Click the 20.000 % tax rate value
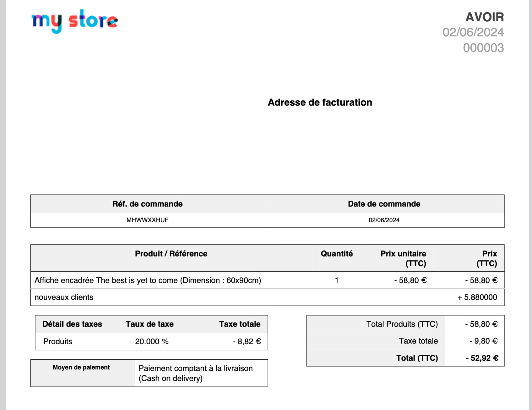 [152, 341]
